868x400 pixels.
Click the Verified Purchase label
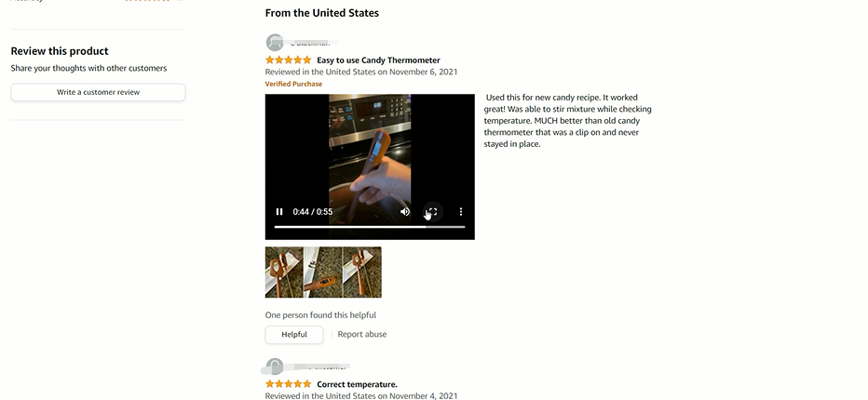(x=293, y=84)
